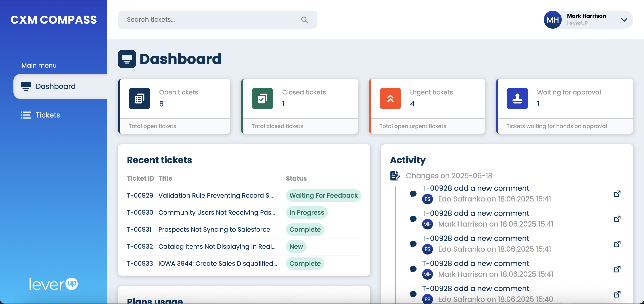Click the MH avatar in the header

coord(553,20)
